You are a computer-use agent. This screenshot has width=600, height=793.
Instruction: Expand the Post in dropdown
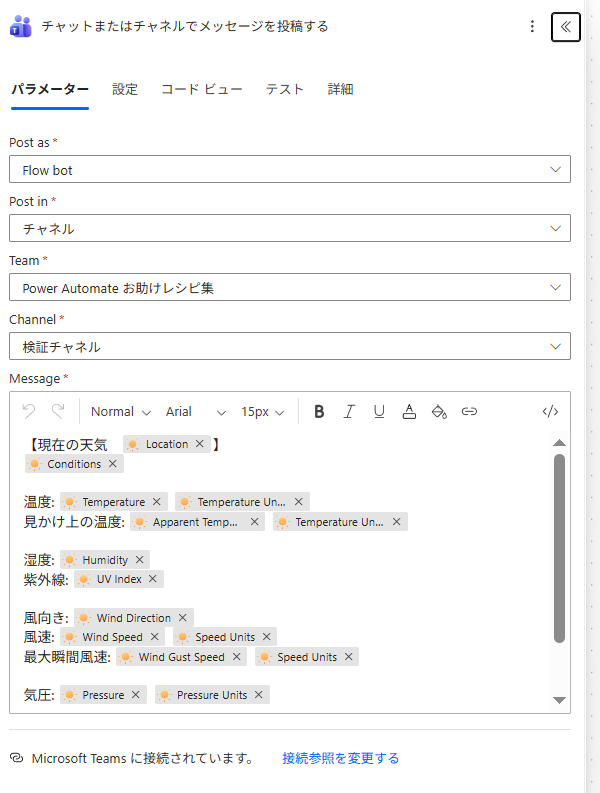coord(290,229)
